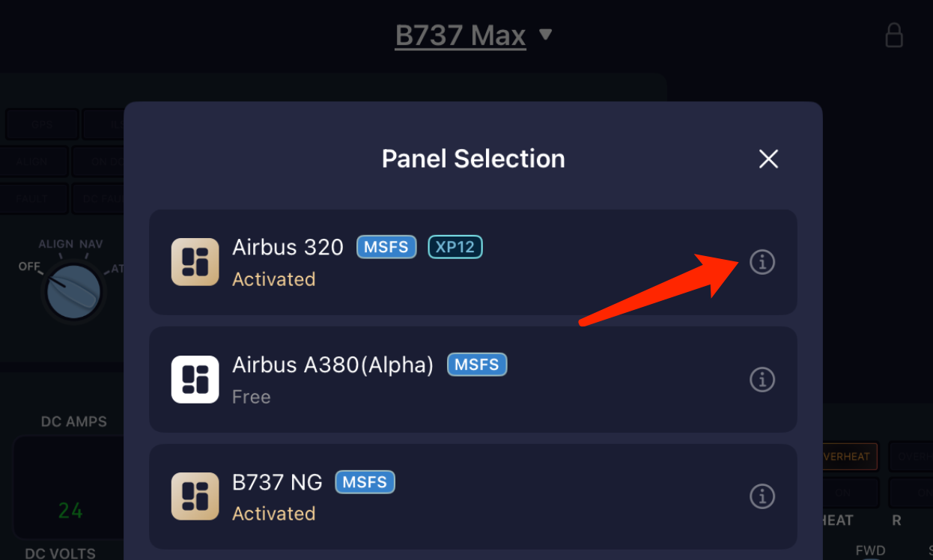Viewport: 933px width, 560px height.
Task: Close the Panel Selection dialog
Action: 768,159
